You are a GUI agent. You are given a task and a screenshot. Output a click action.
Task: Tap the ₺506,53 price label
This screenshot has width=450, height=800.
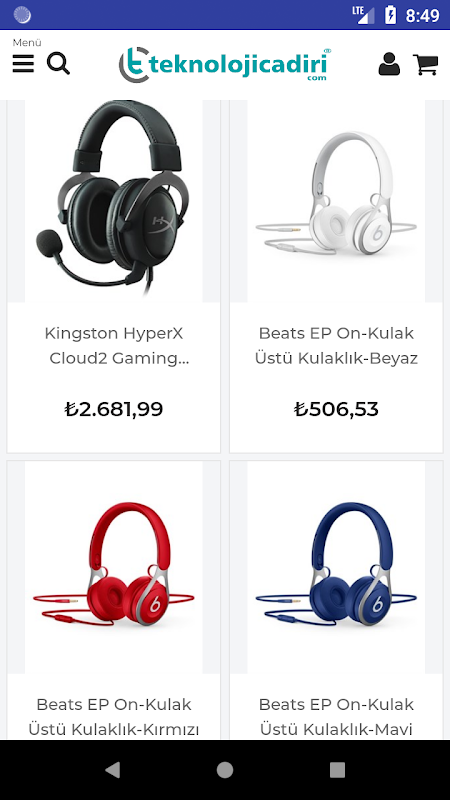tap(336, 409)
